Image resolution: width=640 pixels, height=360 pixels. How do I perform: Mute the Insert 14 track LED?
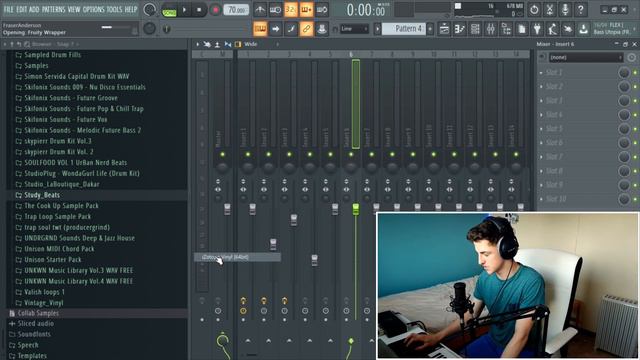[x=516, y=154]
